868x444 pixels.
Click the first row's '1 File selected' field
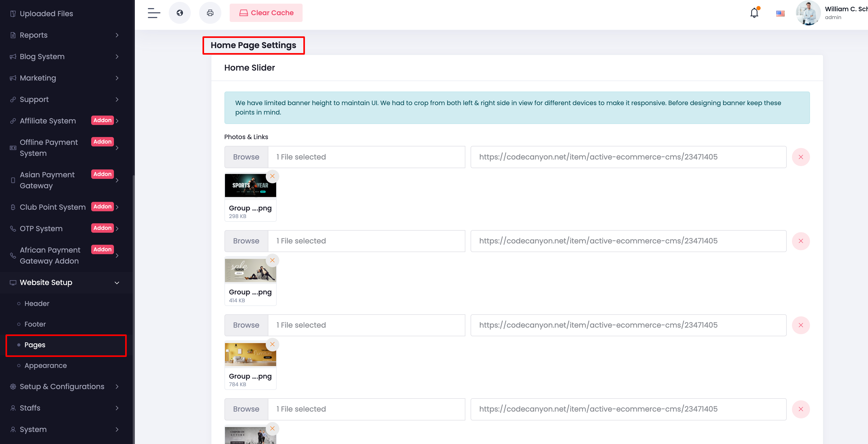point(366,157)
